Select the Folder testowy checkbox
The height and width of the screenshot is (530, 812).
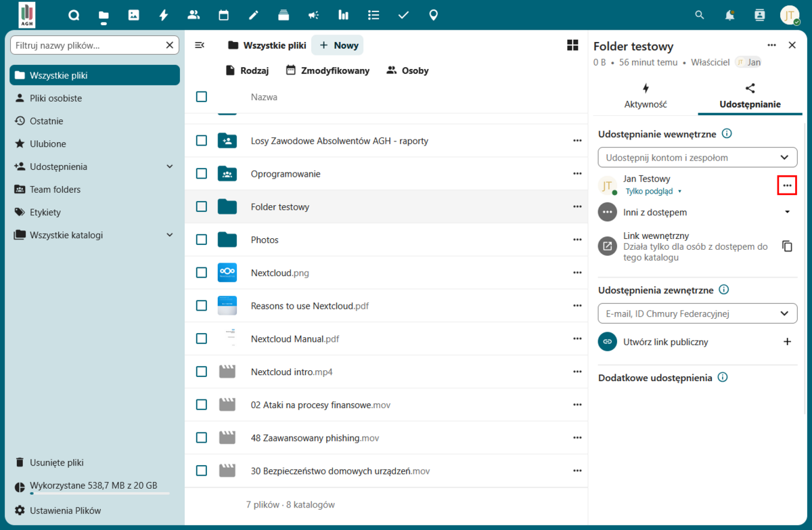point(202,206)
